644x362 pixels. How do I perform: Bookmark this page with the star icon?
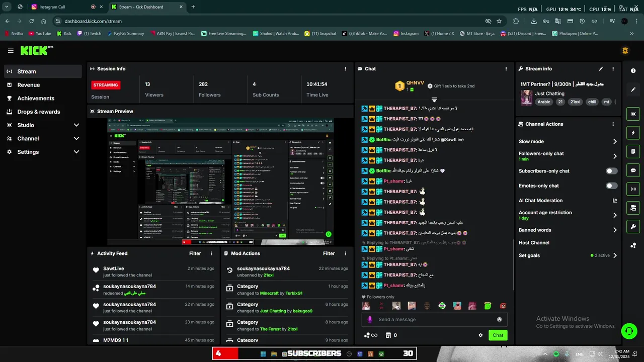(499, 21)
